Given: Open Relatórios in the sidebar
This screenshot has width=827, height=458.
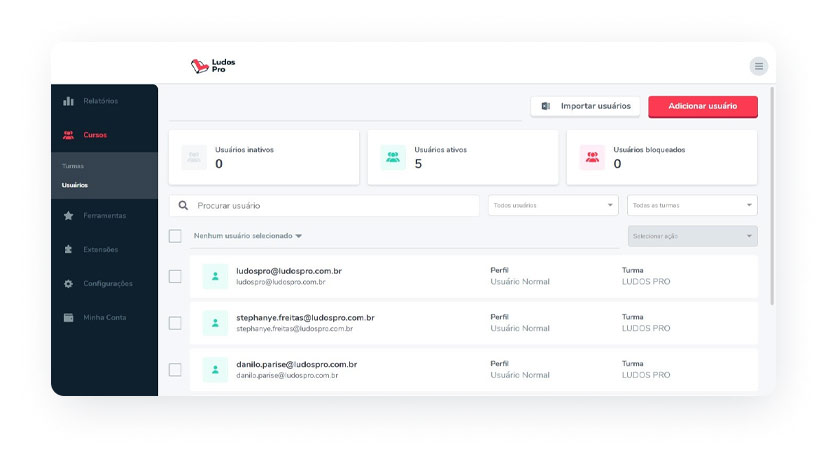Looking at the screenshot, I should pos(100,101).
